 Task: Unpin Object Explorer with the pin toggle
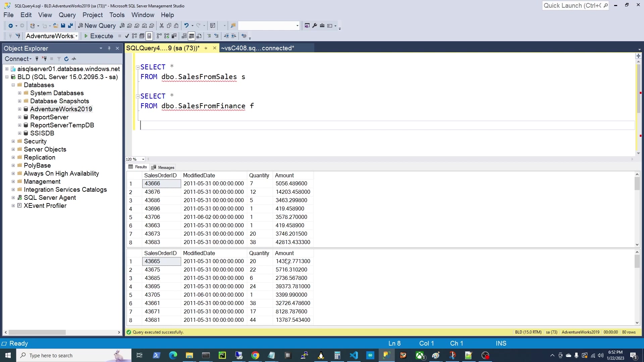coord(109,48)
